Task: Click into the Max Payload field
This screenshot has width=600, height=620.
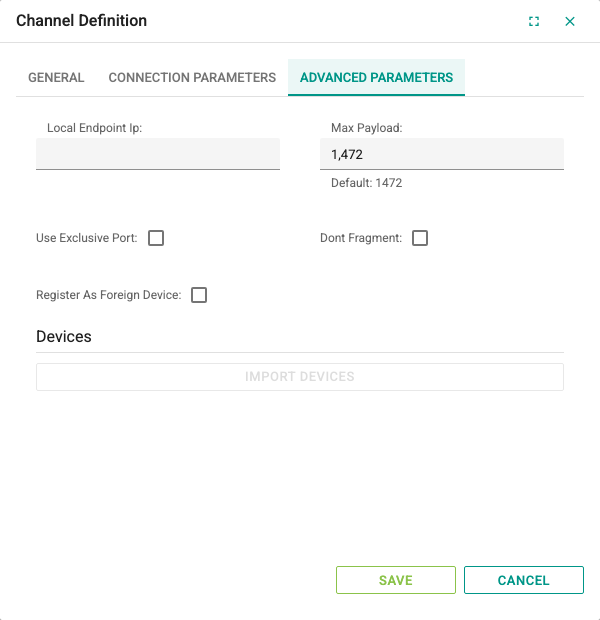Action: coord(442,154)
